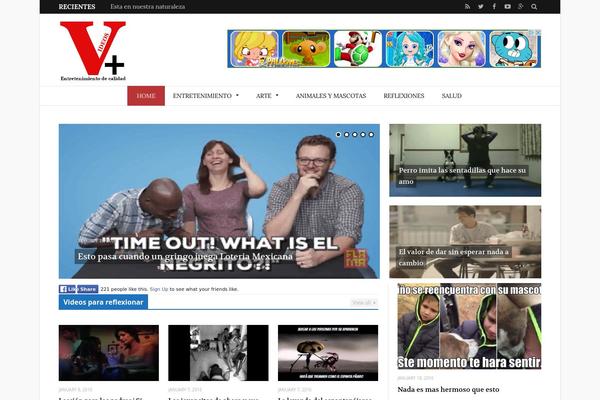Open the main slider featured image
This screenshot has width=600, height=400.
[x=219, y=201]
